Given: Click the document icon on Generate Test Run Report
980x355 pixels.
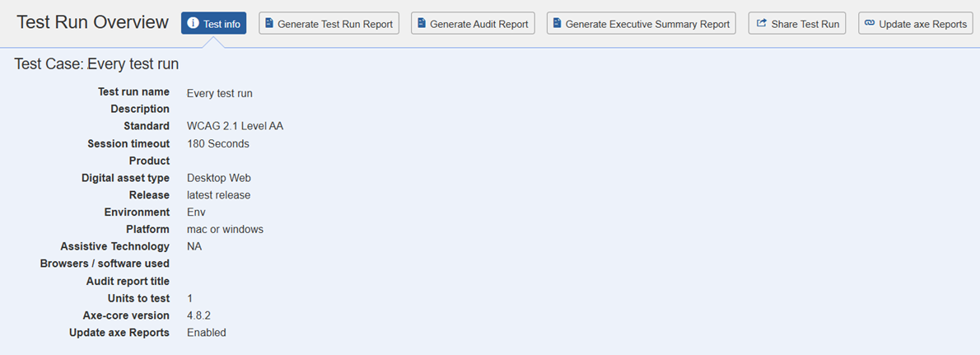Looking at the screenshot, I should tap(268, 24).
